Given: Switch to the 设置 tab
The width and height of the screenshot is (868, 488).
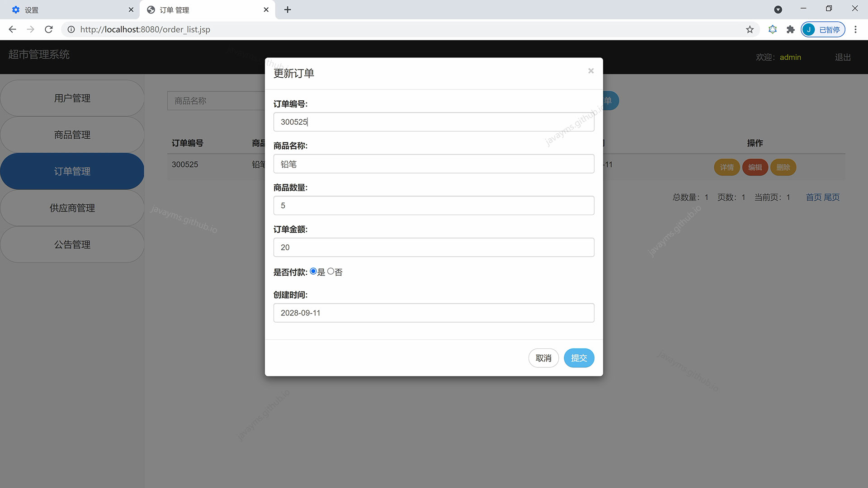Looking at the screenshot, I should 68,9.
